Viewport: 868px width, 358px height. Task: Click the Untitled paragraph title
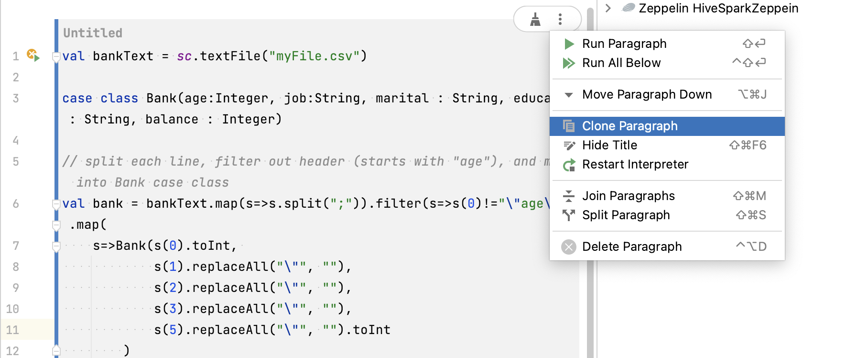tap(93, 33)
